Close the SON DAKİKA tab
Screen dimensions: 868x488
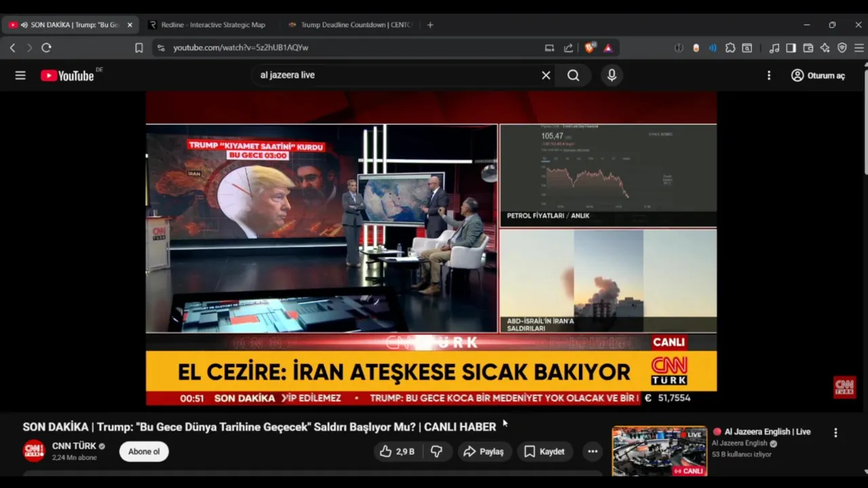[x=130, y=24]
